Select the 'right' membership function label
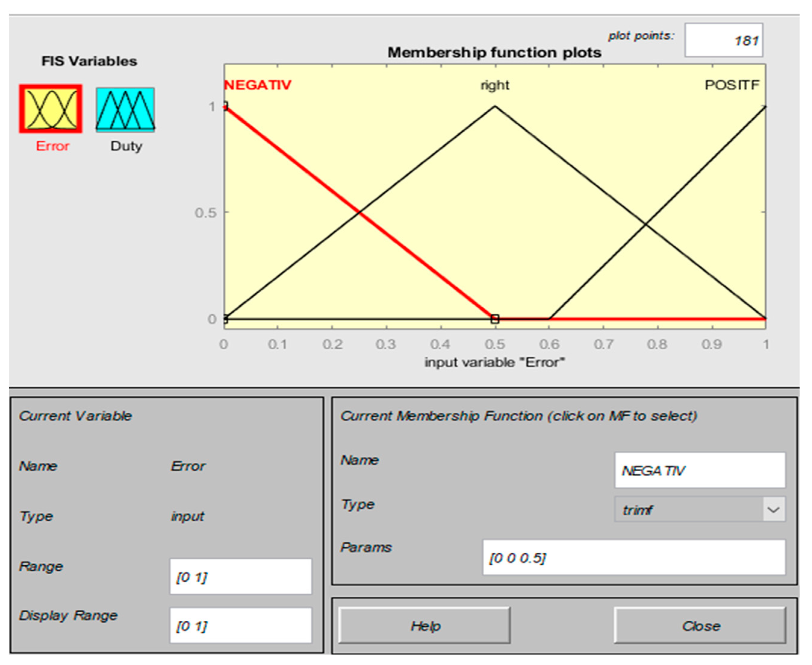The height and width of the screenshot is (665, 812). [x=494, y=85]
